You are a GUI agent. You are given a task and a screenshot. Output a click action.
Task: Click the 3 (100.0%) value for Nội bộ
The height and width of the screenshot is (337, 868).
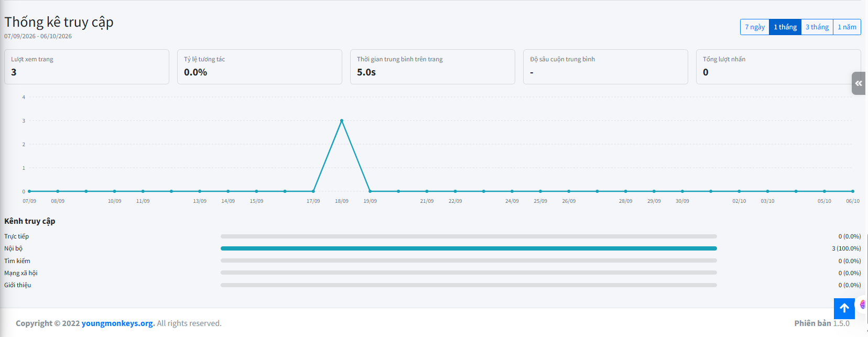coord(847,248)
